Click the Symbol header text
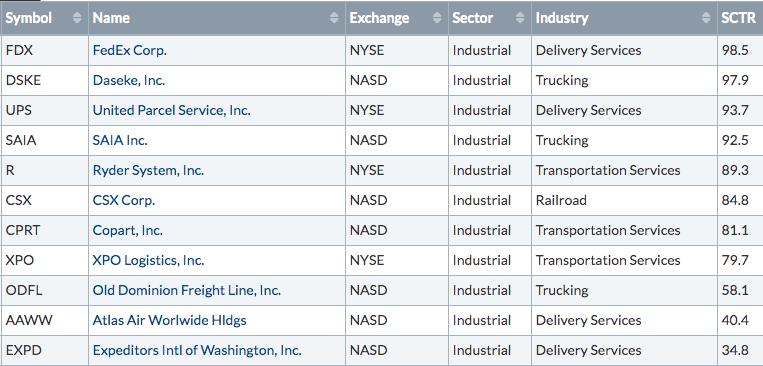The height and width of the screenshot is (366, 763). [29, 18]
